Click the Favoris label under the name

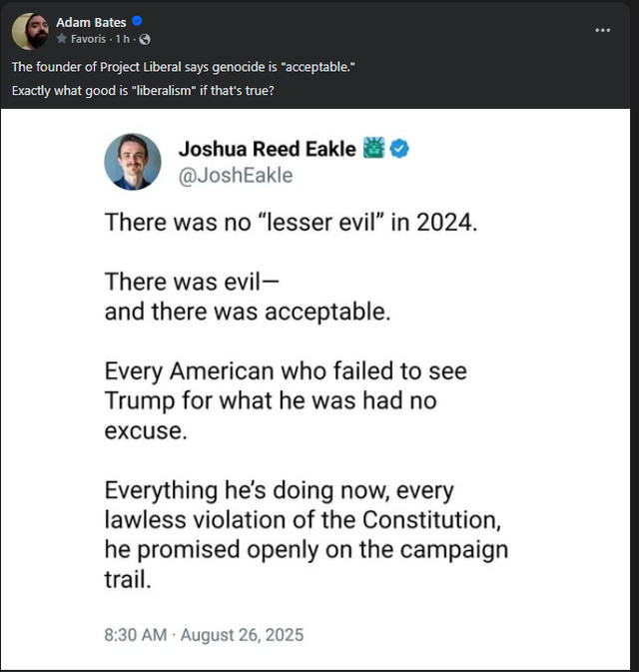89,39
